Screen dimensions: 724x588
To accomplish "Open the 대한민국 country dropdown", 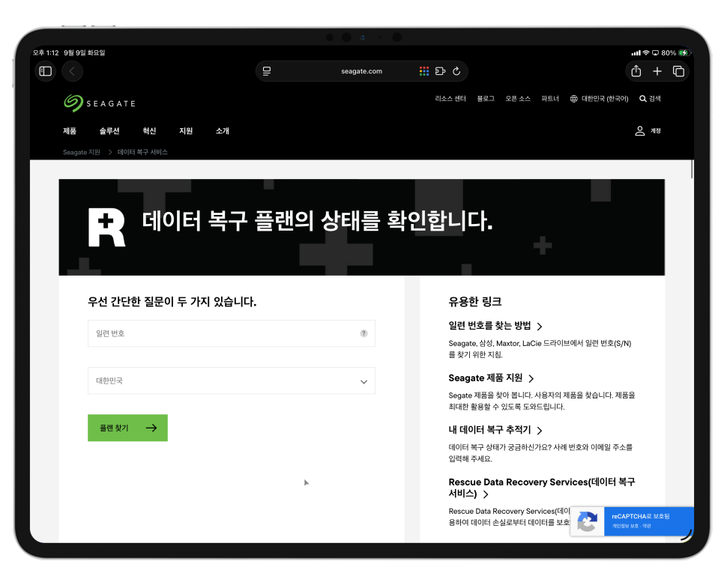I will pyautogui.click(x=232, y=381).
